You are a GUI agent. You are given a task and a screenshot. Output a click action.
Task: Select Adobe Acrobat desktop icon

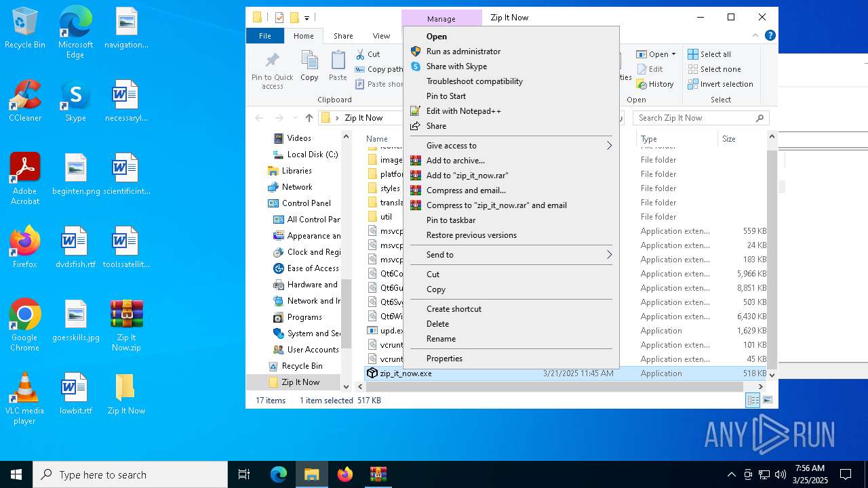pyautogui.click(x=25, y=179)
